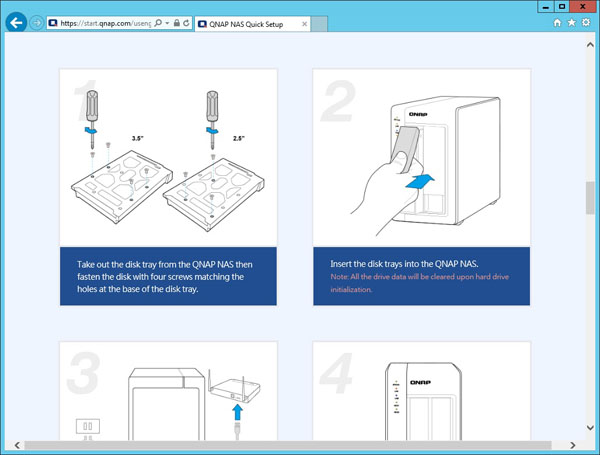Click the QNAP site favicon in address bar
600x455 pixels.
[53, 23]
